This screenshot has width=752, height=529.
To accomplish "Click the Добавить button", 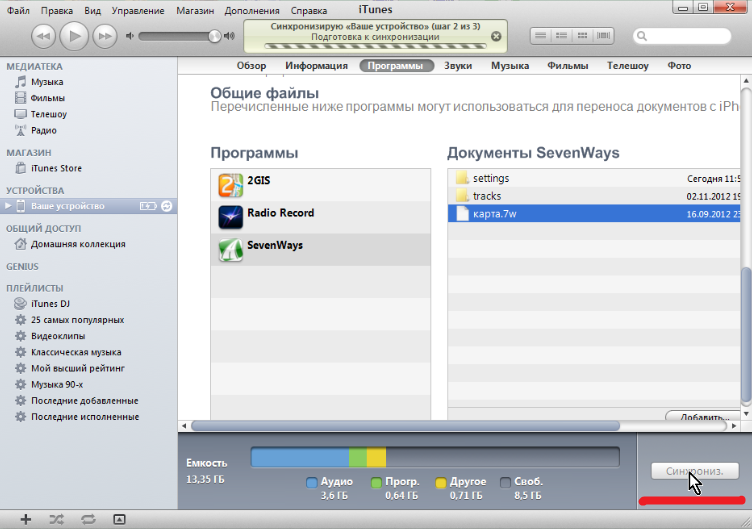I will [702, 416].
